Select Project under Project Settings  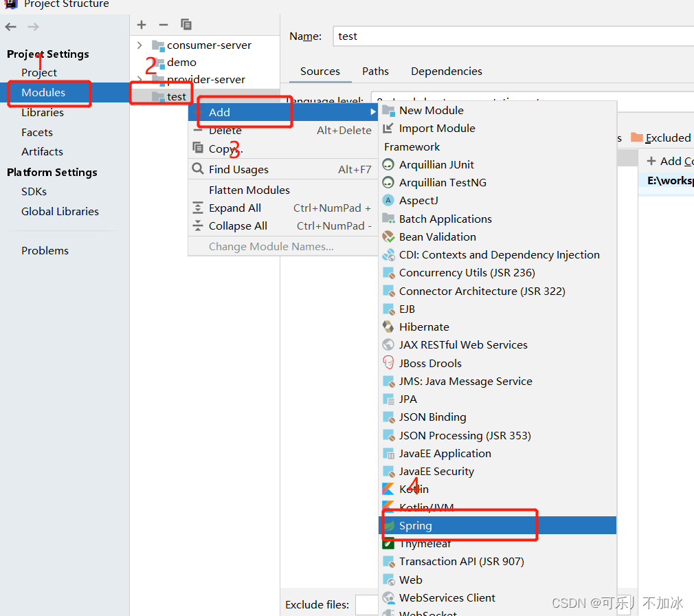tap(39, 73)
